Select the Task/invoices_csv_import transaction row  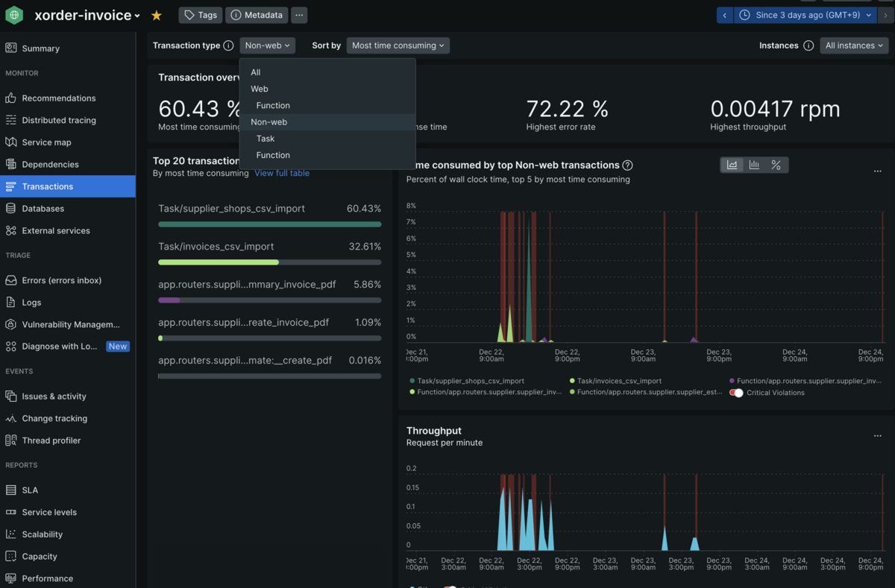[x=269, y=252]
